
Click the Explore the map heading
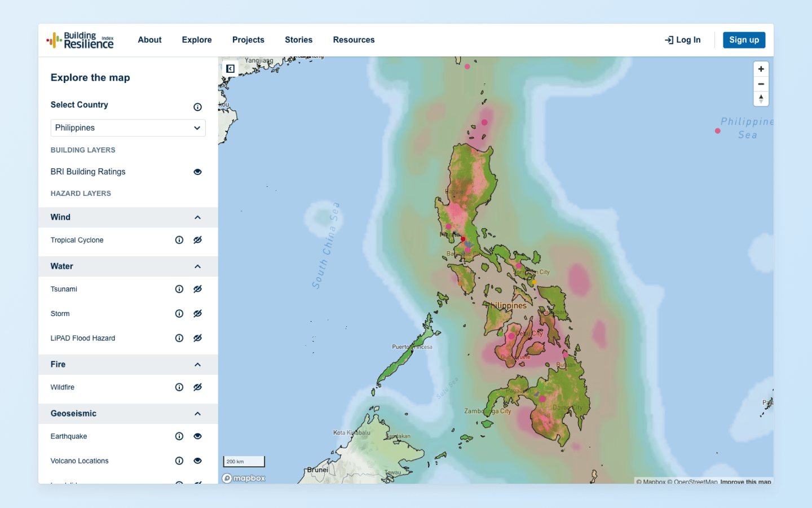coord(90,78)
